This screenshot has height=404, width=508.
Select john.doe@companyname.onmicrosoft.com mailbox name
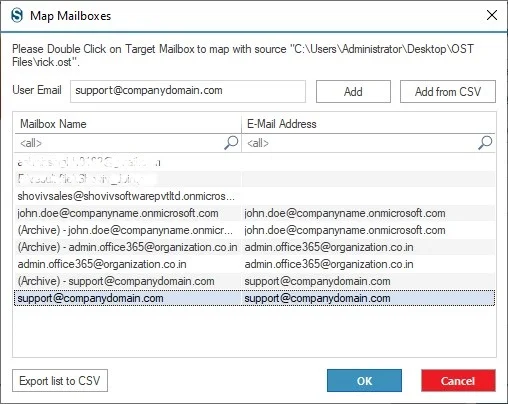pyautogui.click(x=118, y=213)
